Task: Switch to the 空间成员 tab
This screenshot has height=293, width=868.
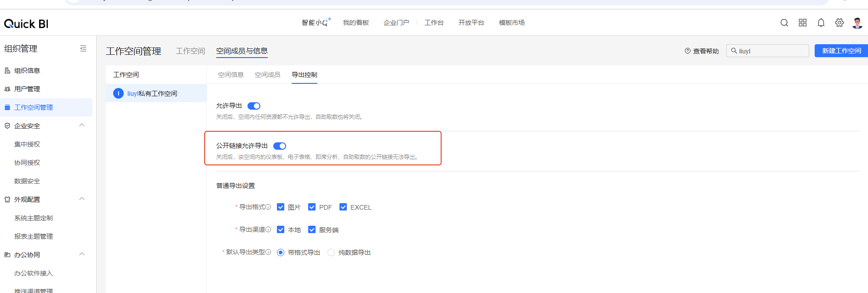Action: [x=267, y=75]
